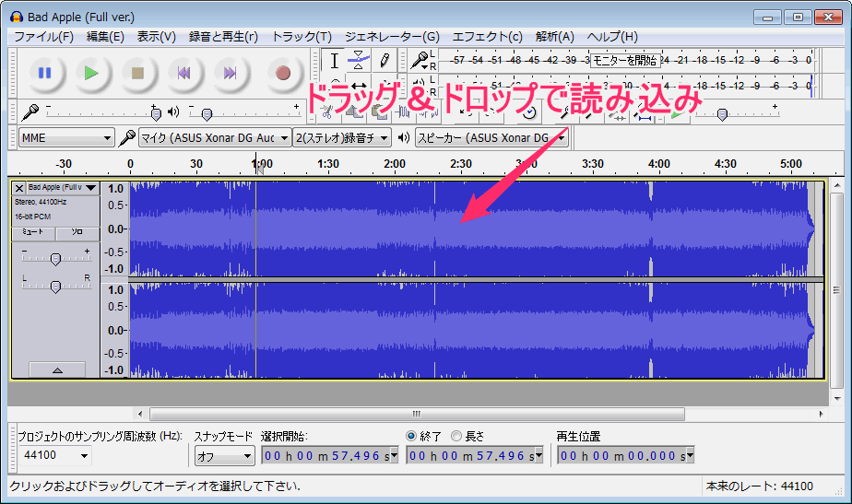852x504 pixels.
Task: Adjust the track pan L/R slider knob
Action: click(x=55, y=287)
